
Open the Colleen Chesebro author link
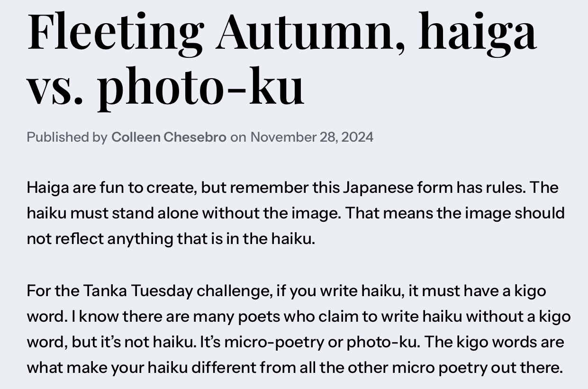(169, 137)
